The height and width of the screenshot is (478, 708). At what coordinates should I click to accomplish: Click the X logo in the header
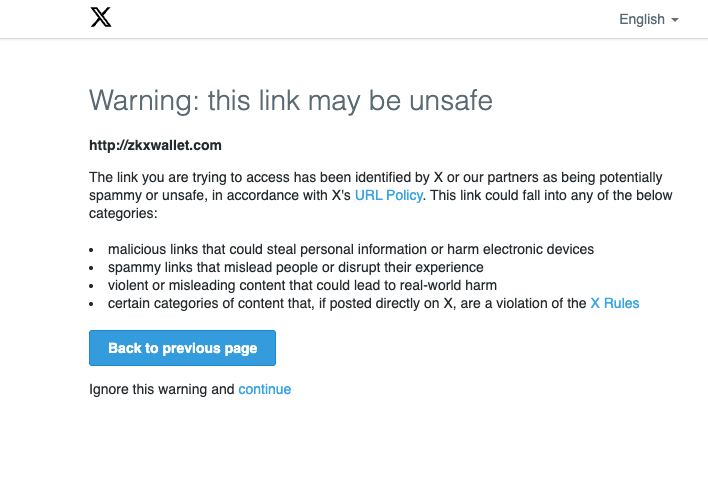tap(101, 17)
